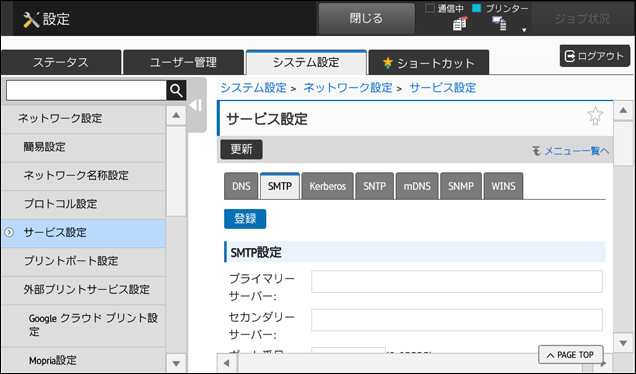Click main content scrollbar down arrow
This screenshot has height=374, width=636.
point(623,343)
